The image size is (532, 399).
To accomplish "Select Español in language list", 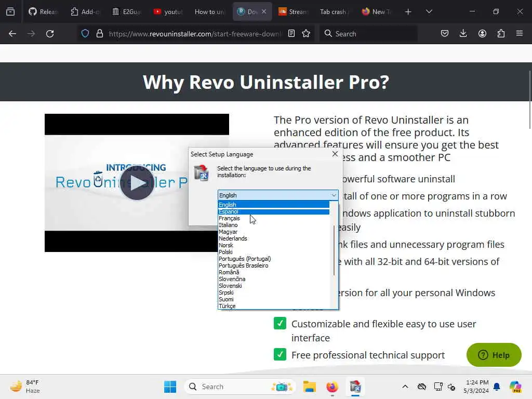I will coord(274,211).
